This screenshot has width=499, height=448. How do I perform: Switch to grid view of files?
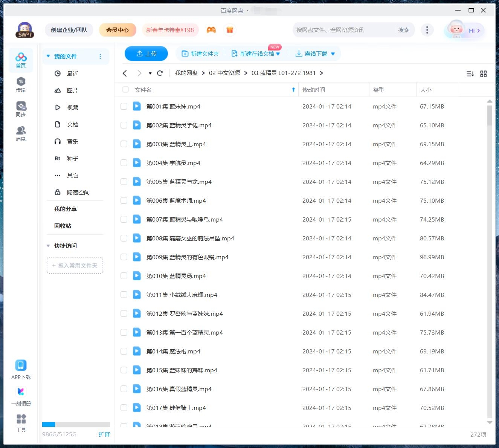click(484, 73)
